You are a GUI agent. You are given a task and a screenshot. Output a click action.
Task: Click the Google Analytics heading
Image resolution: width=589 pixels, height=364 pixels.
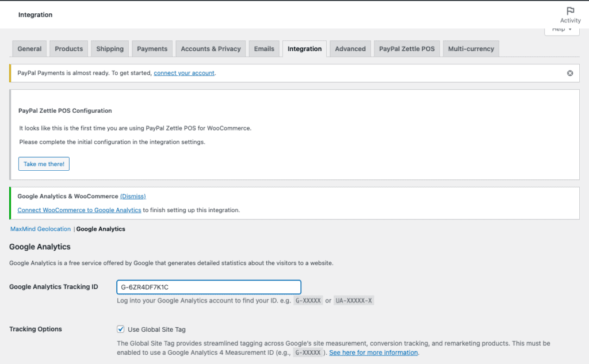[x=40, y=247]
